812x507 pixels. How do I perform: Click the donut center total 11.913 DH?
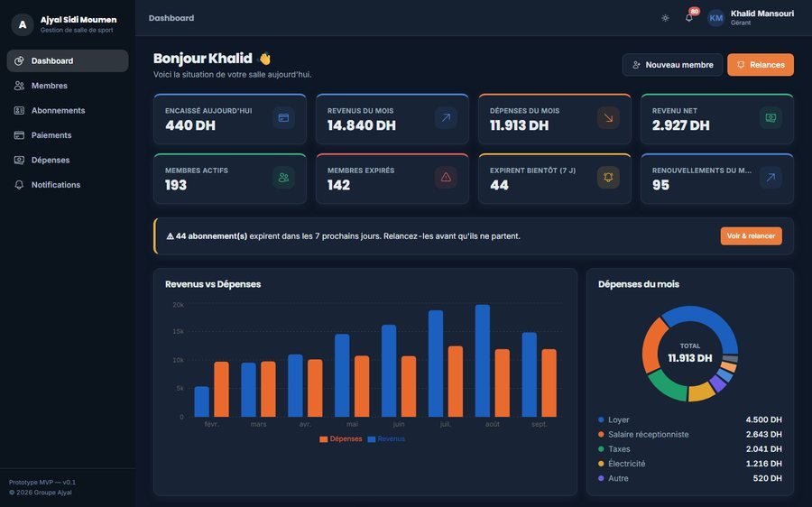(x=690, y=358)
